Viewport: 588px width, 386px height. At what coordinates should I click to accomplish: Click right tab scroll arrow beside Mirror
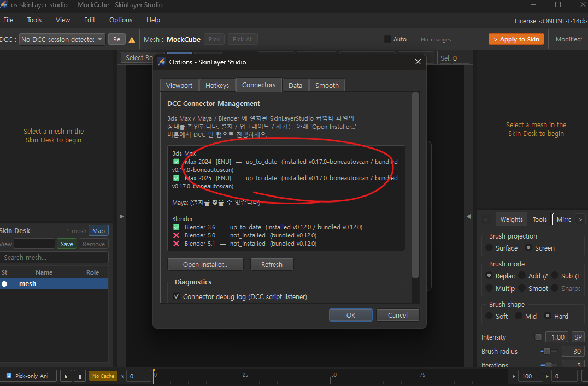click(x=580, y=219)
